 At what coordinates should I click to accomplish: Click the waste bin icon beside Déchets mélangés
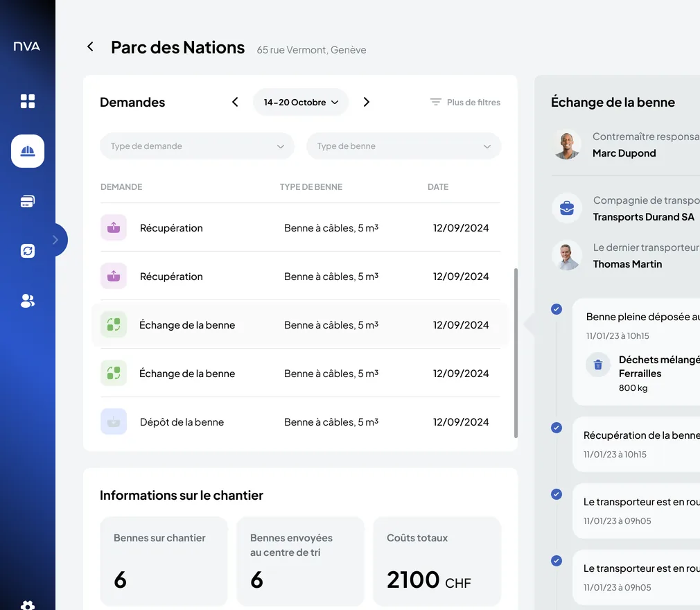[x=598, y=365]
